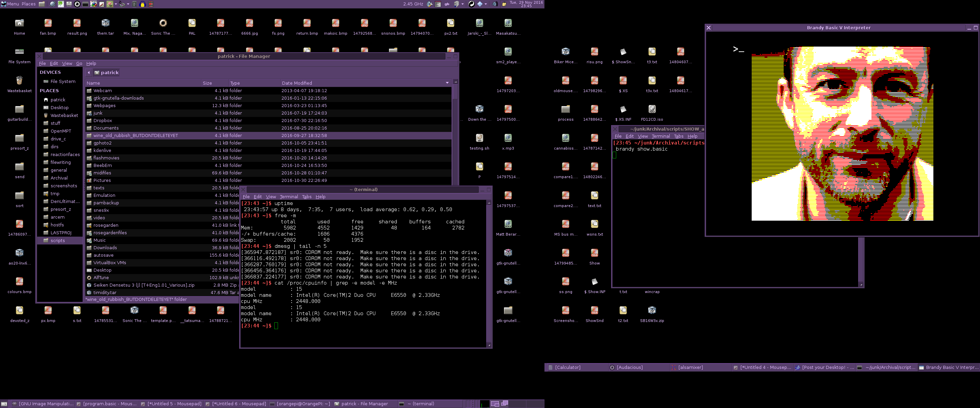Open fan.bmp desktop icon
Image resolution: width=980 pixels, height=408 pixels.
(x=48, y=27)
